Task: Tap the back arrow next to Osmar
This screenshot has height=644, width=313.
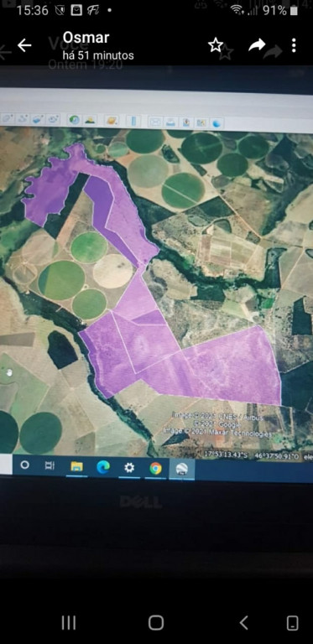Action: pyautogui.click(x=24, y=45)
